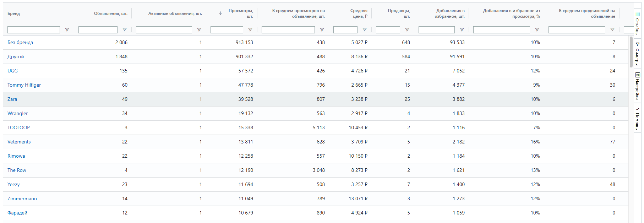644x223 pixels.
Task: Open the Другой brand link
Action: click(x=16, y=56)
